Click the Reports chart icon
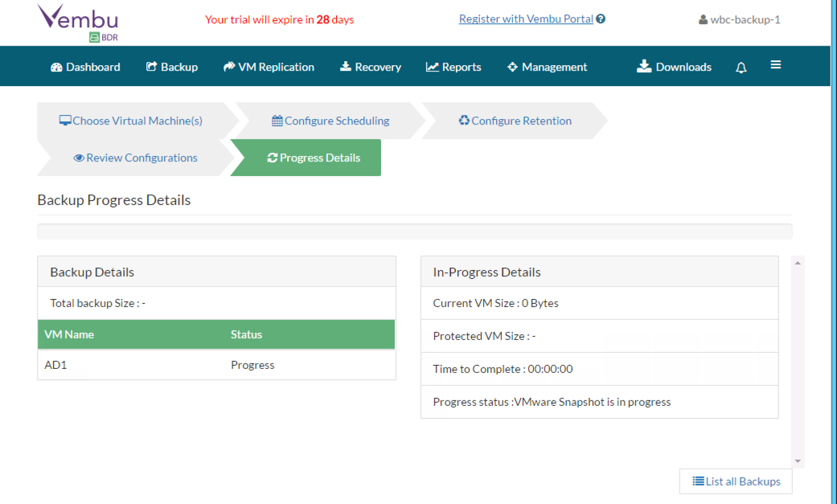The width and height of the screenshot is (837, 504). (x=432, y=68)
